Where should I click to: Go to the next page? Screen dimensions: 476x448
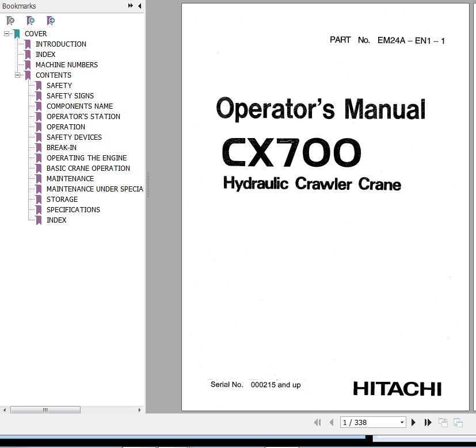click(413, 423)
